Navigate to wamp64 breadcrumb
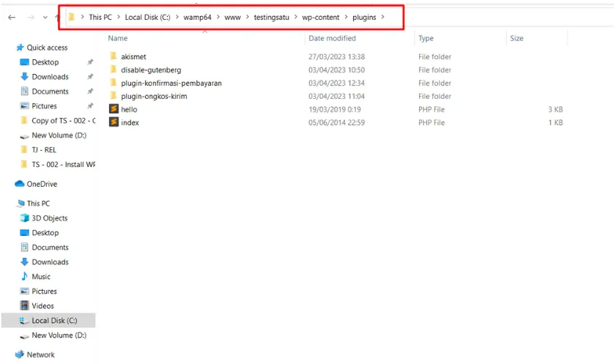The width and height of the screenshot is (616, 364). pos(197,18)
